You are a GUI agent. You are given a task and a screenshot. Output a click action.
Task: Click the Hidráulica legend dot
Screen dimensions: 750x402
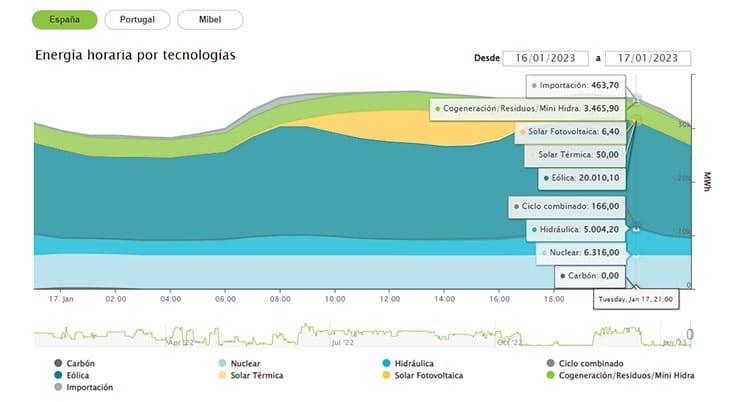[386, 363]
